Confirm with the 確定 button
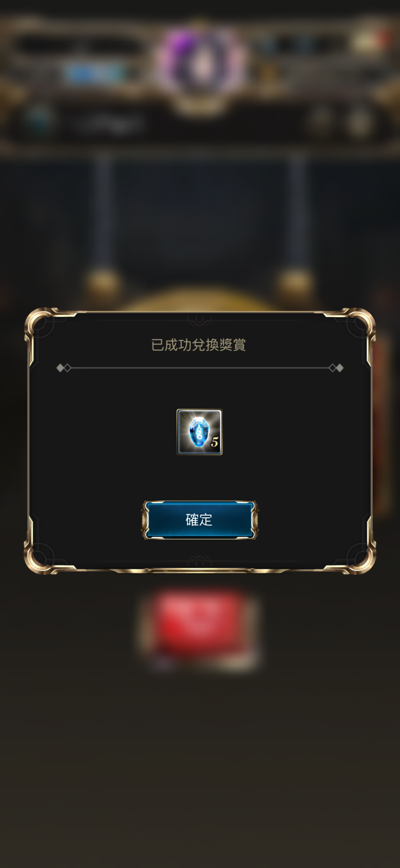This screenshot has height=868, width=400. (199, 520)
